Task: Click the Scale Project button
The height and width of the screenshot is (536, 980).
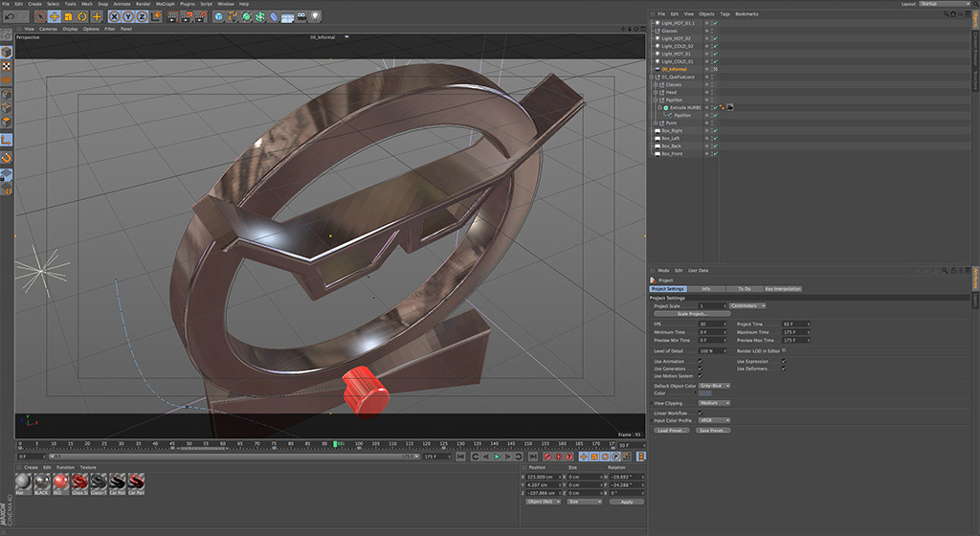Action: click(x=691, y=314)
